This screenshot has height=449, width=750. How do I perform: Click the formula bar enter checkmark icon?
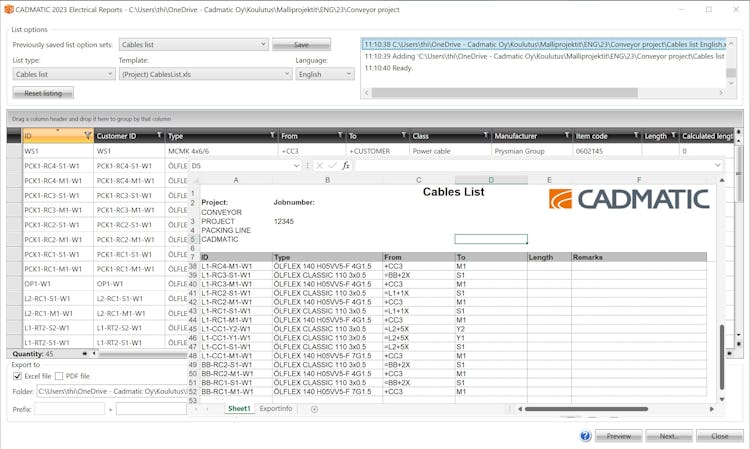pyautogui.click(x=332, y=165)
